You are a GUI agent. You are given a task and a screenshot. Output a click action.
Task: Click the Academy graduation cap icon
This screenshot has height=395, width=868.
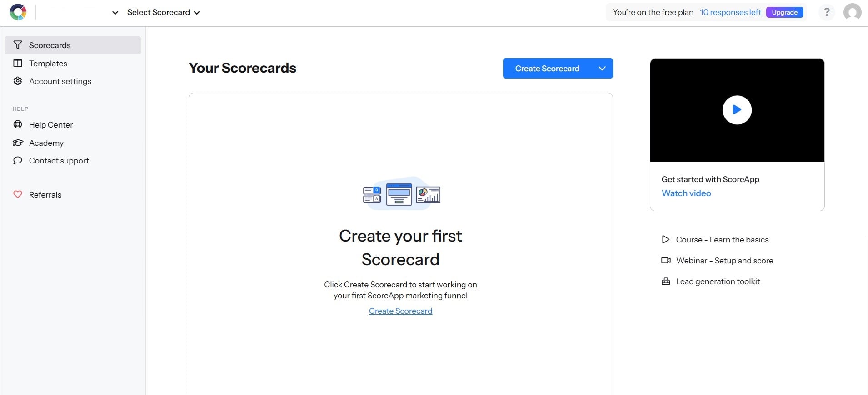click(x=18, y=143)
